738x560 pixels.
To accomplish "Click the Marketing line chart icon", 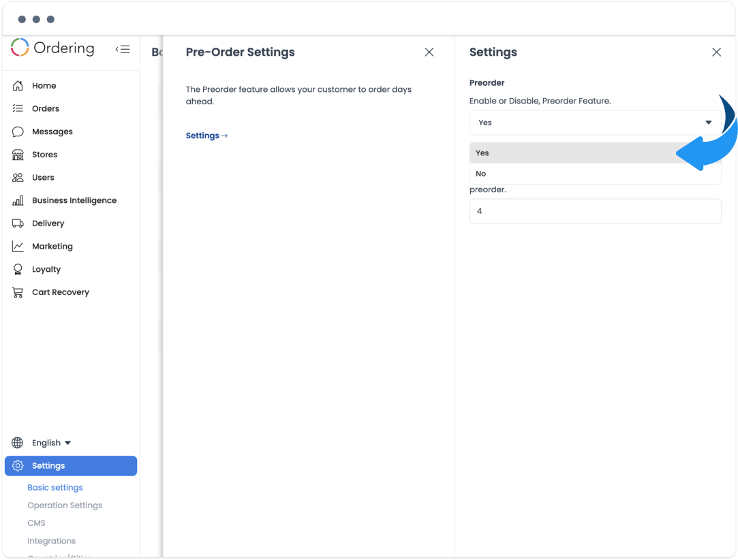I will coord(18,246).
